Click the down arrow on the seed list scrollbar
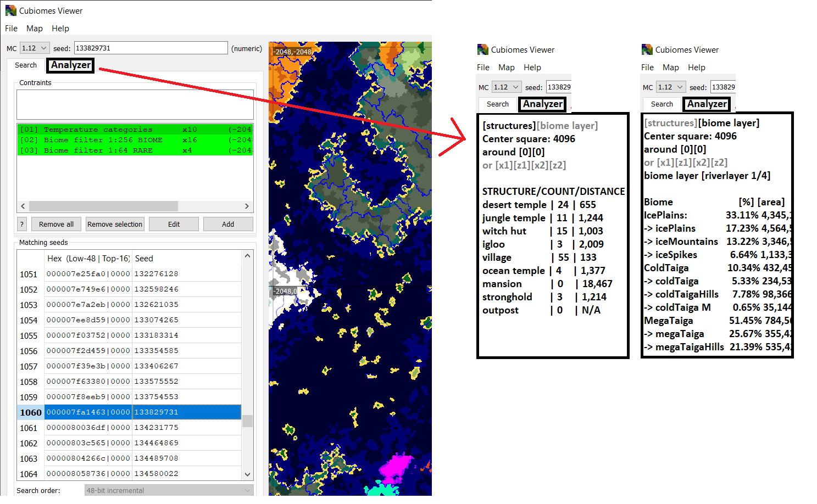Image resolution: width=817 pixels, height=504 pixels. [x=247, y=474]
